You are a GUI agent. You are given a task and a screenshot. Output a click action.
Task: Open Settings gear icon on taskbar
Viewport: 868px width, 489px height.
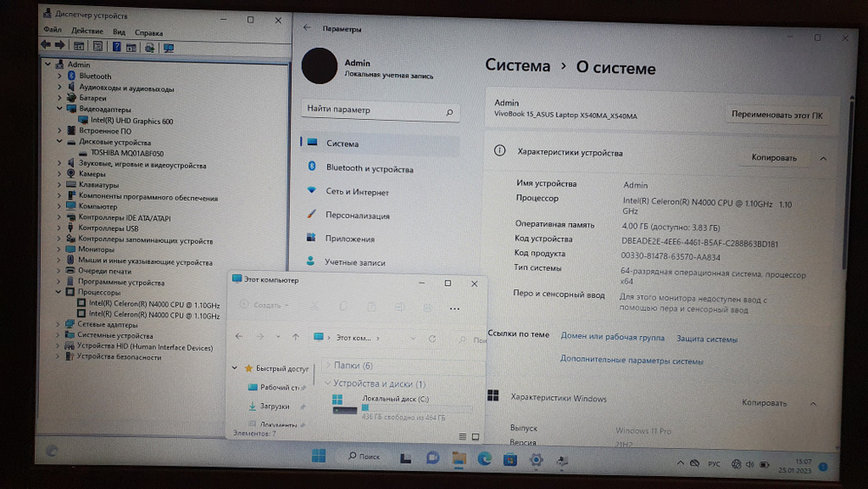(x=536, y=459)
